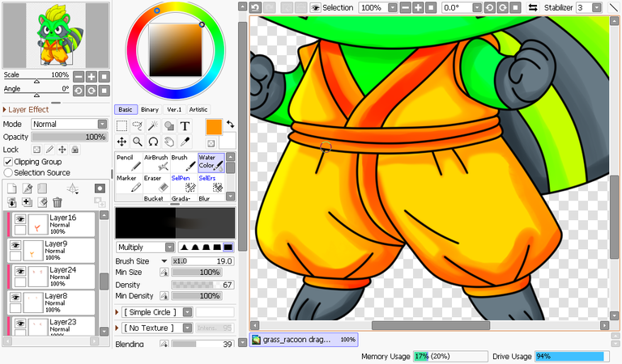
Task: Choose the SelPen tool
Action: click(x=184, y=184)
